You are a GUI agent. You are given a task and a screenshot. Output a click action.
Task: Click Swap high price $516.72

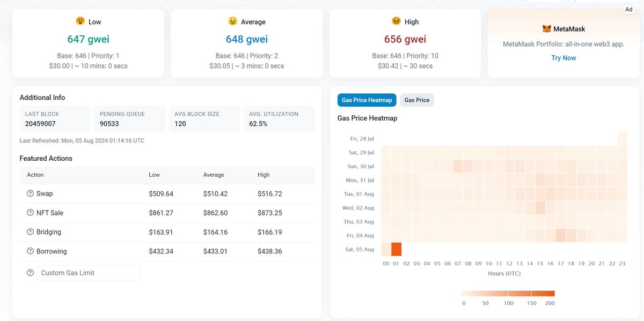pyautogui.click(x=269, y=193)
